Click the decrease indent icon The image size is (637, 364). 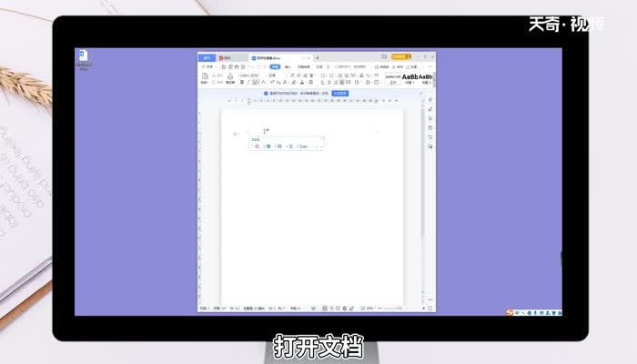[340, 76]
